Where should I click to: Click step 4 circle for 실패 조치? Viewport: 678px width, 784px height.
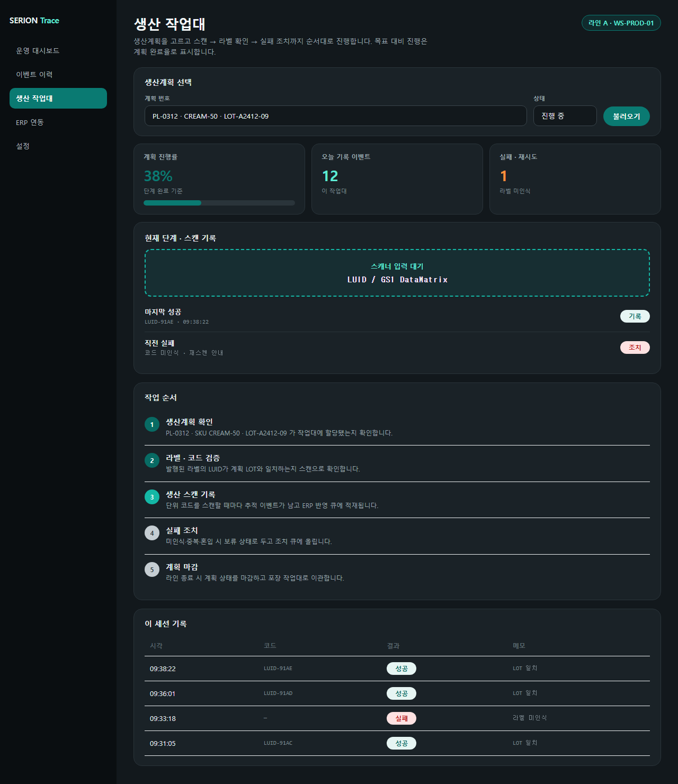[152, 533]
